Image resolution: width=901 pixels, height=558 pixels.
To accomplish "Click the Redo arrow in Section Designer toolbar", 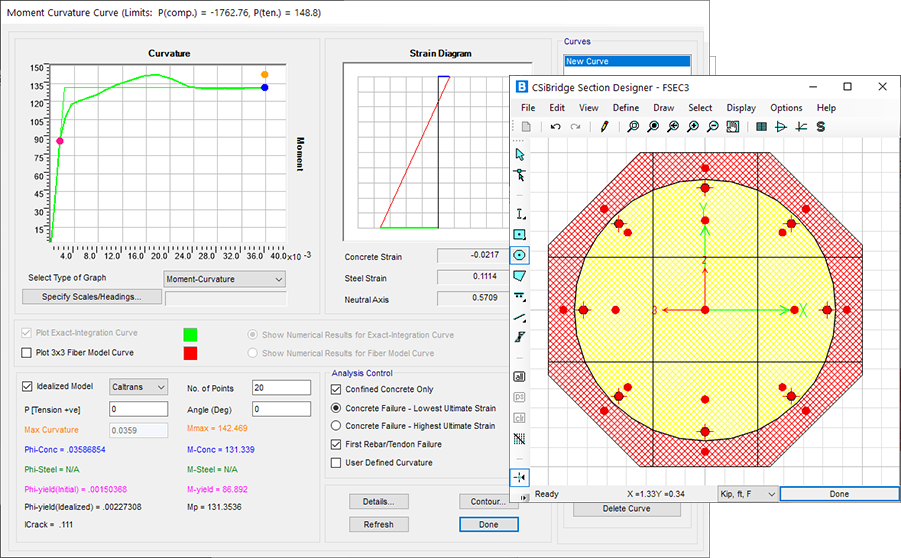I will coord(575,126).
